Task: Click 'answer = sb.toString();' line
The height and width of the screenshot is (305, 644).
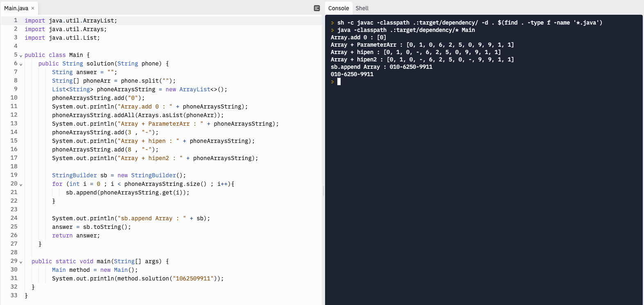Action: tap(91, 227)
